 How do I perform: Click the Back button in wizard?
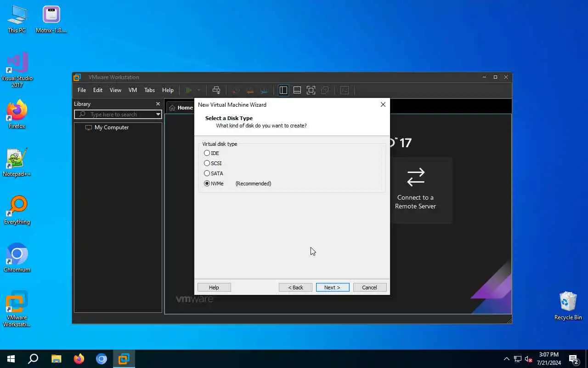(295, 287)
